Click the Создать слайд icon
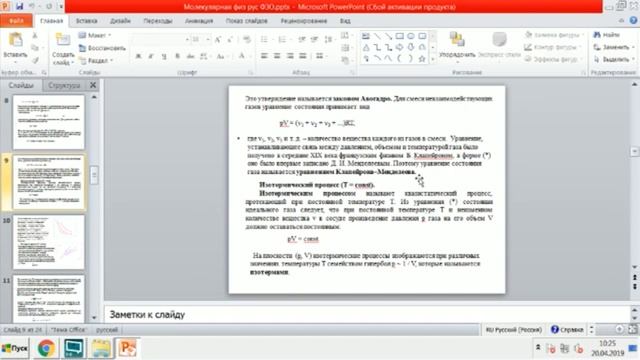Viewport: 640px width, 360px height. click(x=63, y=40)
